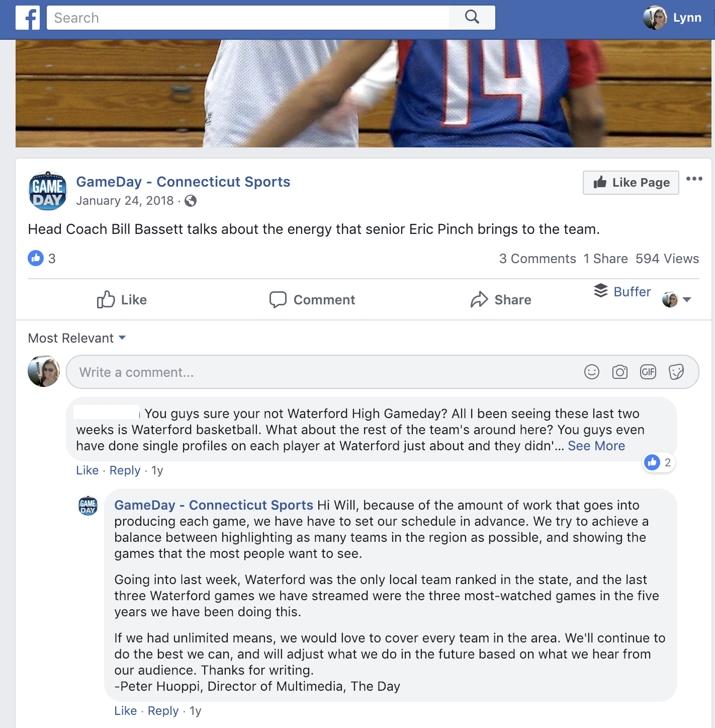The image size is (715, 728).
Task: Open the post as identity dropdown arrow
Action: click(x=687, y=299)
